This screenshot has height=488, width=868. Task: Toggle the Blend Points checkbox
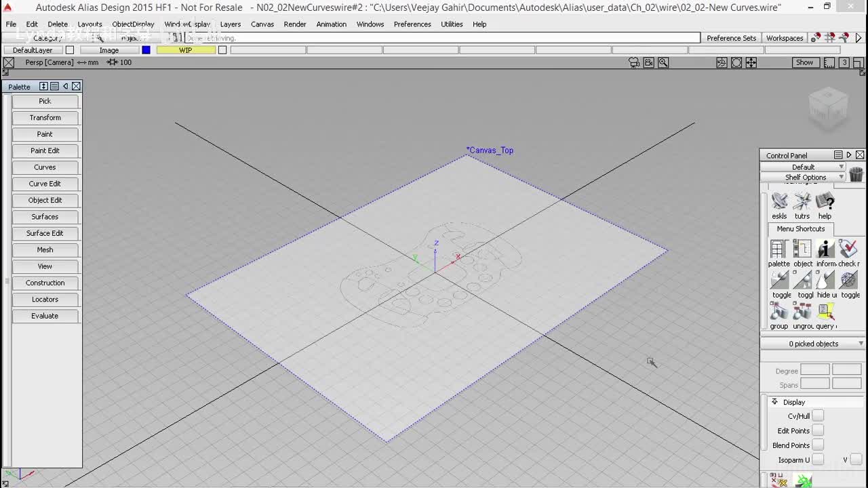pyautogui.click(x=818, y=445)
